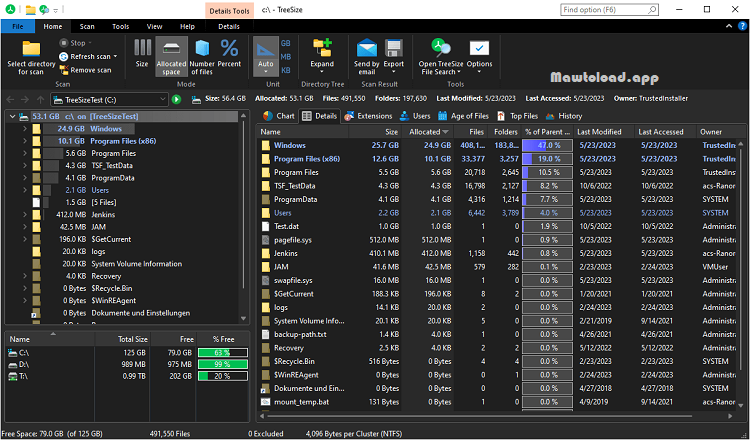Viewport: 750px width, 440px height.
Task: Set unit to MB
Action: (286, 56)
